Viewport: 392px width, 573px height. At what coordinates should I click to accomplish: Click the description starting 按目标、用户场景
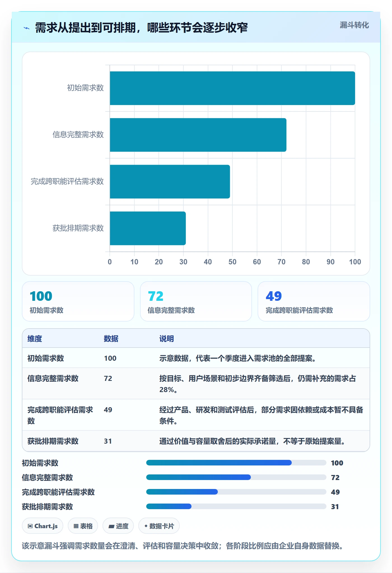click(258, 384)
